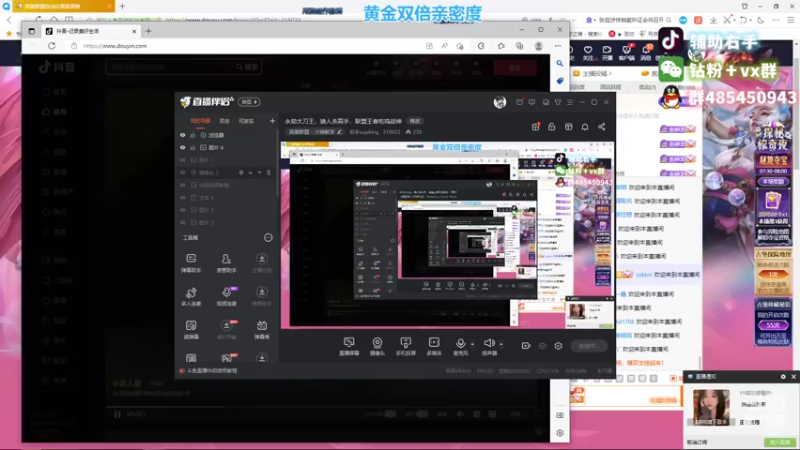Toggle visibility of 摄像头 2 source

(x=183, y=172)
